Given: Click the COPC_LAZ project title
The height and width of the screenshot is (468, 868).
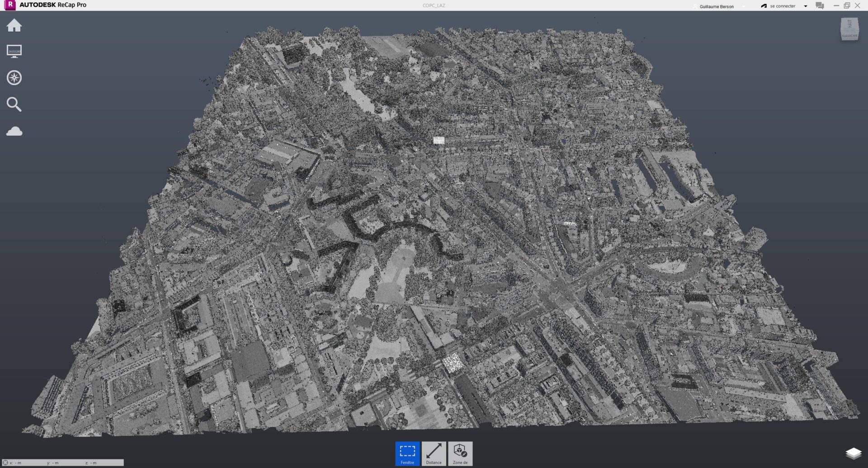Looking at the screenshot, I should click(434, 5).
